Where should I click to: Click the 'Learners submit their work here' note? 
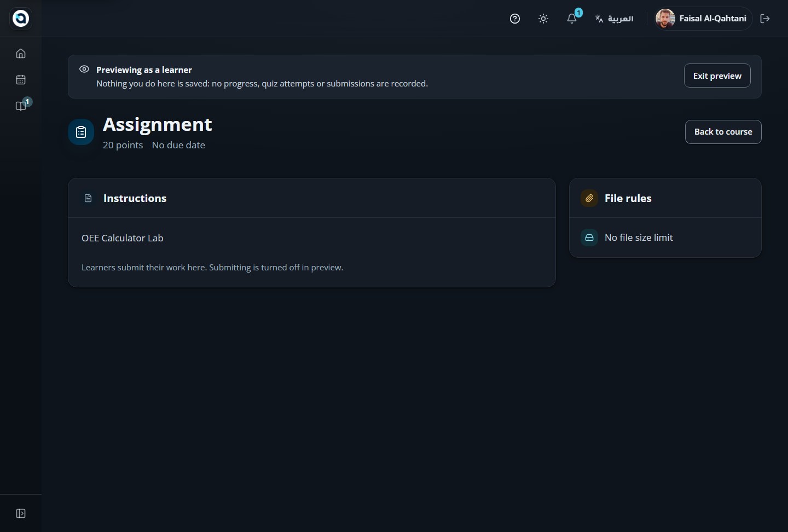(x=212, y=268)
